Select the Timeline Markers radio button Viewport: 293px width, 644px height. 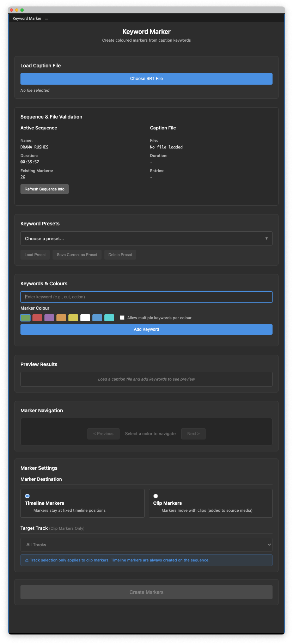pos(28,496)
